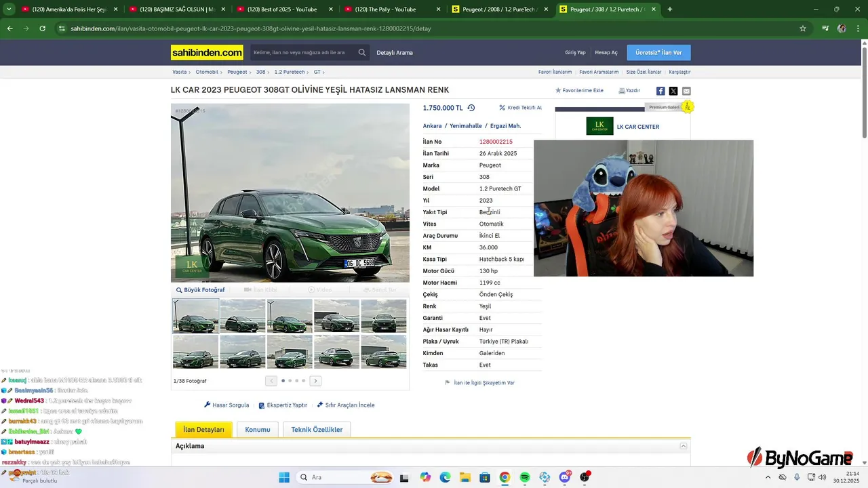Image resolution: width=868 pixels, height=488 pixels.
Task: Select İlan Detayları tab
Action: [203, 430]
